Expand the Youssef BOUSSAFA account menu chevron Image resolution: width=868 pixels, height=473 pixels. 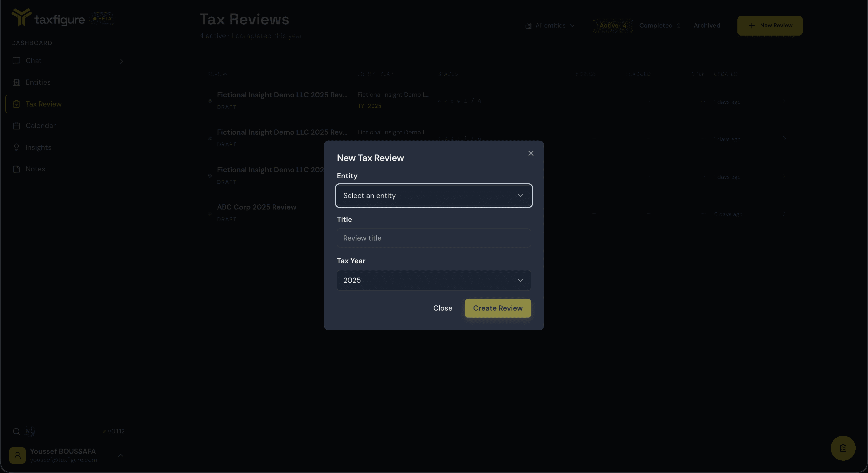pyautogui.click(x=120, y=455)
